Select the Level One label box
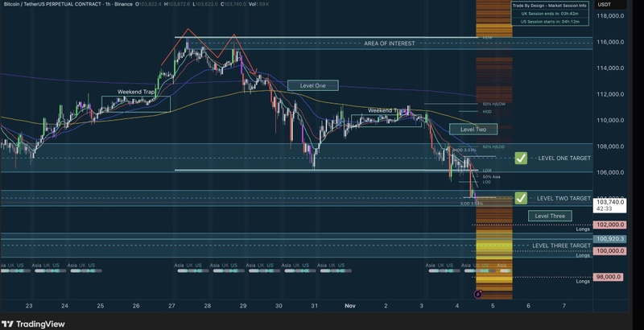Image resolution: width=644 pixels, height=330 pixels. click(x=313, y=85)
